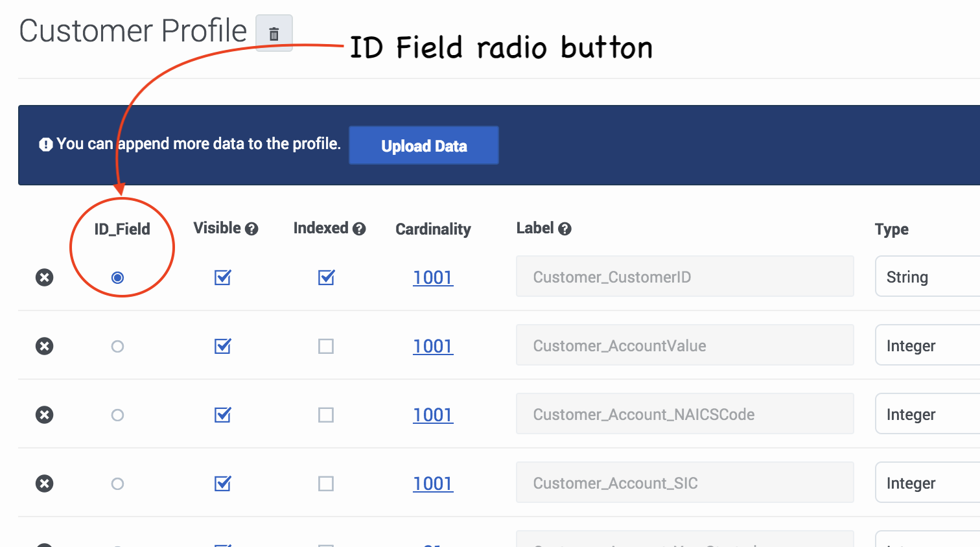Uncheck Visible for Customer_Account_SIC
The height and width of the screenshot is (547, 980).
coord(222,483)
